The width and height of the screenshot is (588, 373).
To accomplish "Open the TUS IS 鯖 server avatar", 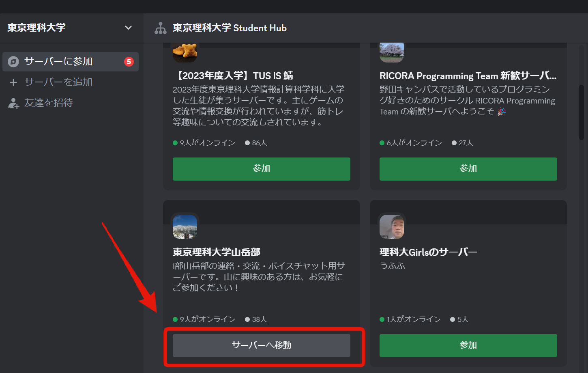I will pyautogui.click(x=185, y=52).
